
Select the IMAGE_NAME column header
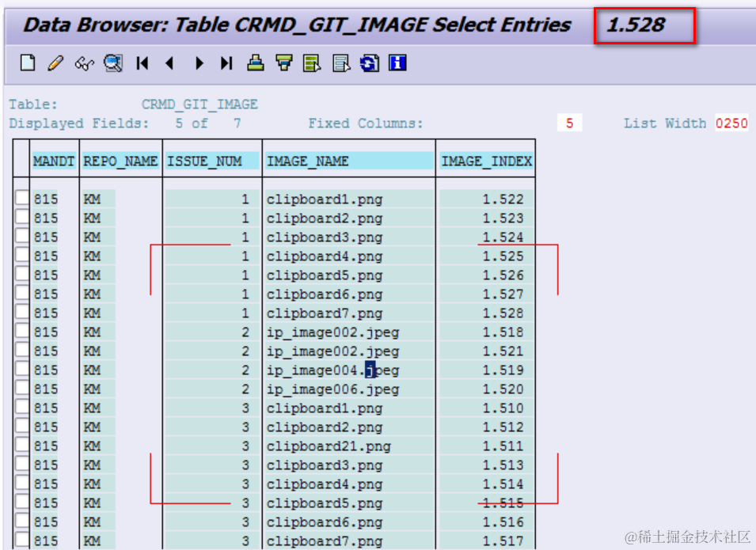coord(349,161)
